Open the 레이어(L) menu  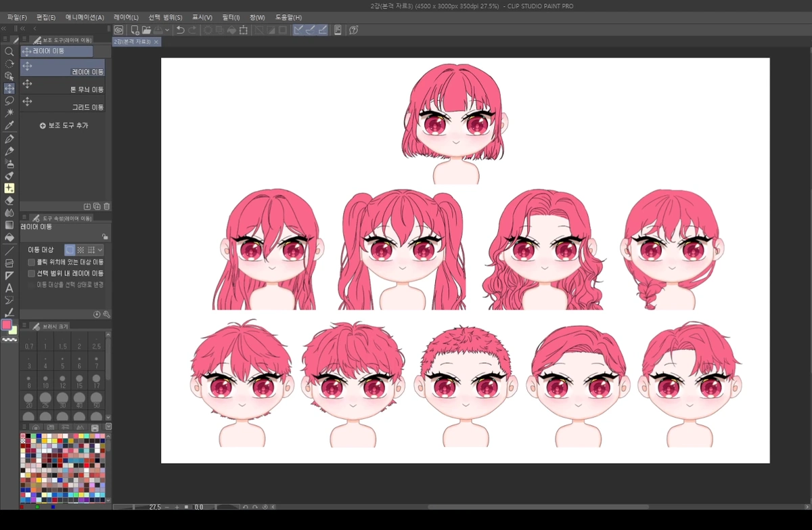pos(126,17)
